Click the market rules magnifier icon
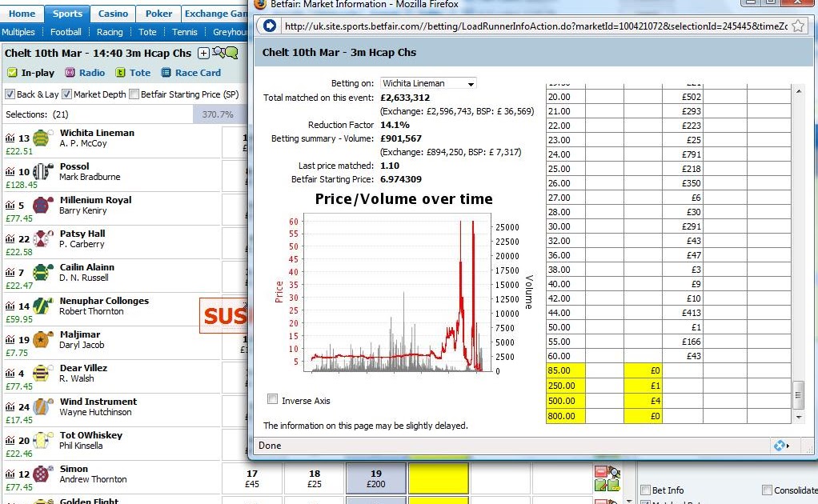This screenshot has height=504, width=818. (x=218, y=52)
